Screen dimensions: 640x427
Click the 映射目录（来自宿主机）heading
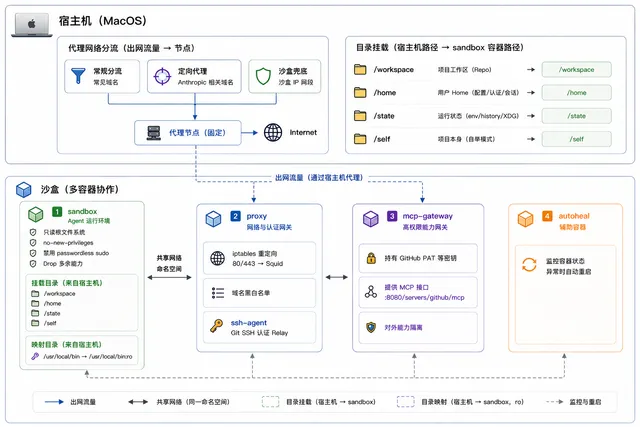(x=67, y=345)
